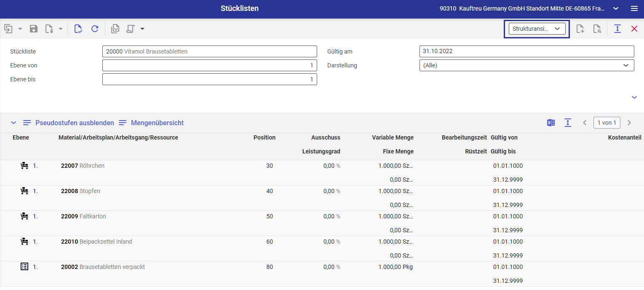Open the Darstellung dropdown showing (Alle)

coord(526,65)
